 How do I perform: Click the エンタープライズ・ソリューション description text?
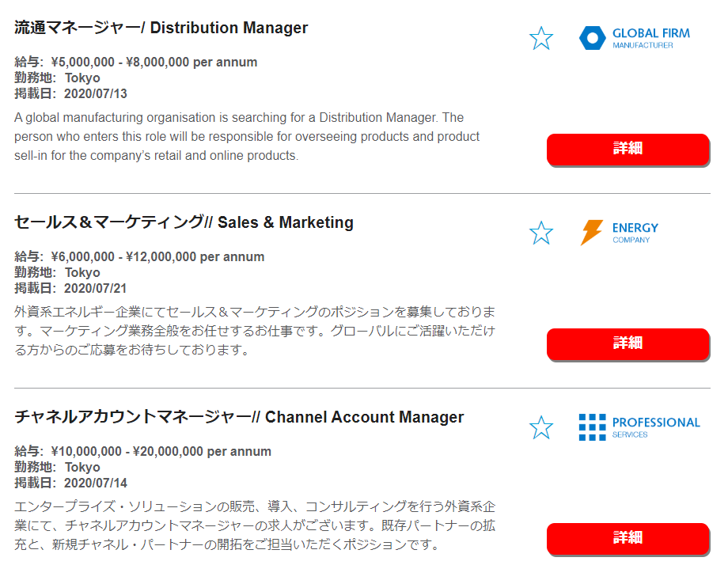255,525
